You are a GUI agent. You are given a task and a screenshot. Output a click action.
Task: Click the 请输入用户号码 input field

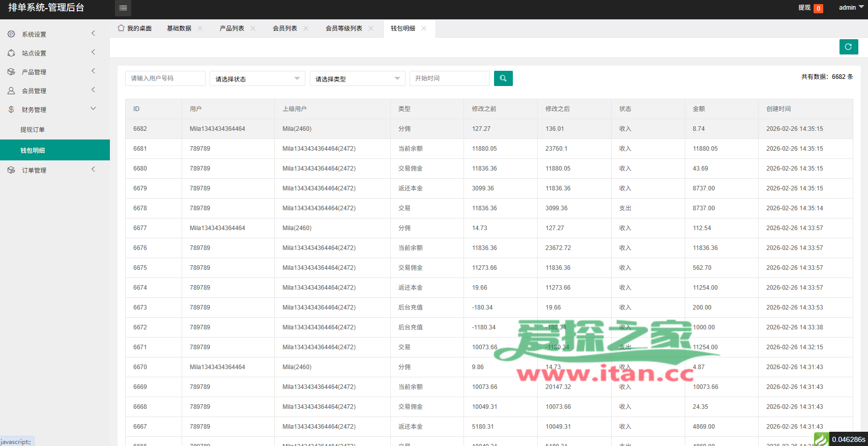(x=165, y=78)
